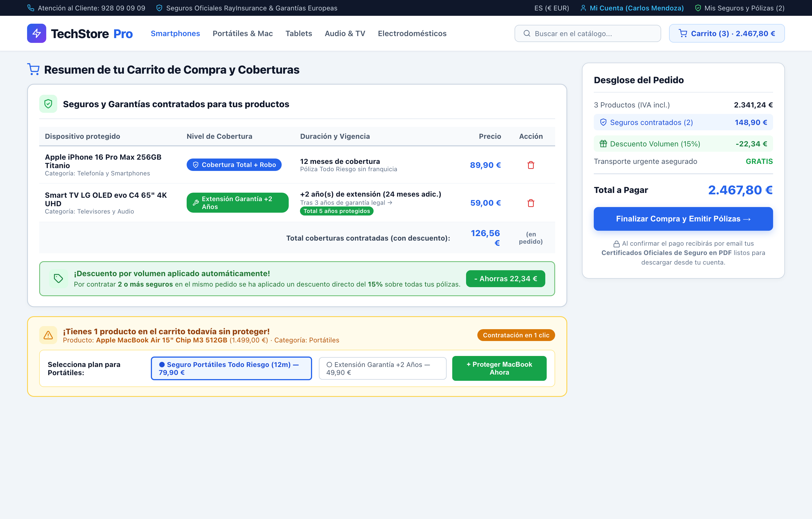Click the Total 5 años protegidos label

pyautogui.click(x=337, y=211)
